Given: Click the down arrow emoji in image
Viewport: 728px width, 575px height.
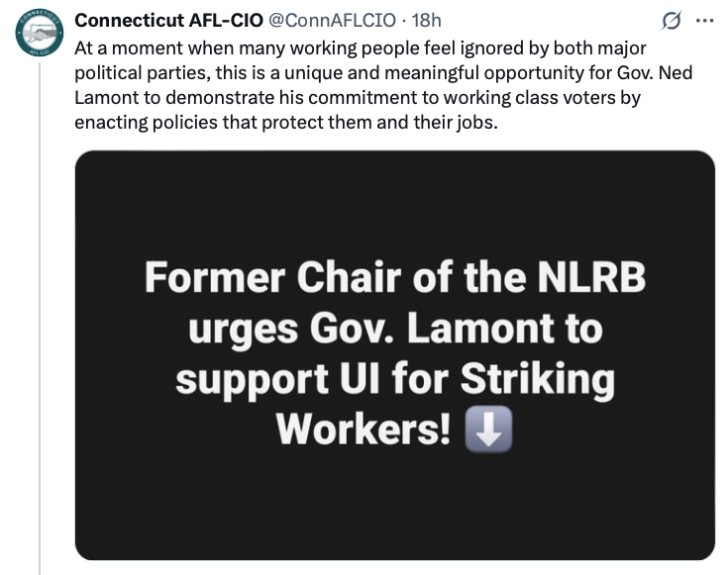Looking at the screenshot, I should [x=488, y=429].
